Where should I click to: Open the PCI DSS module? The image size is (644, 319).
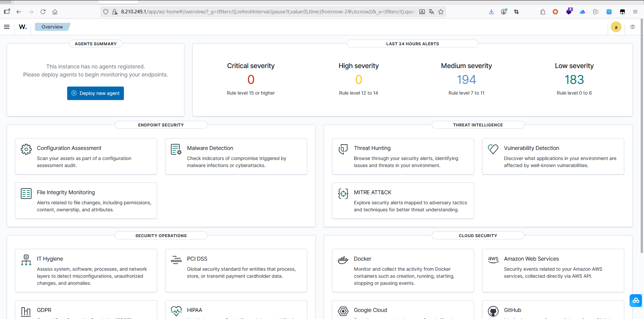click(236, 270)
